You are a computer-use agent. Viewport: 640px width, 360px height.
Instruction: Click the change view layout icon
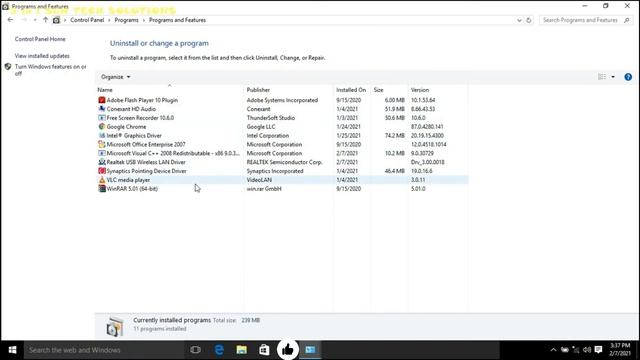click(602, 77)
